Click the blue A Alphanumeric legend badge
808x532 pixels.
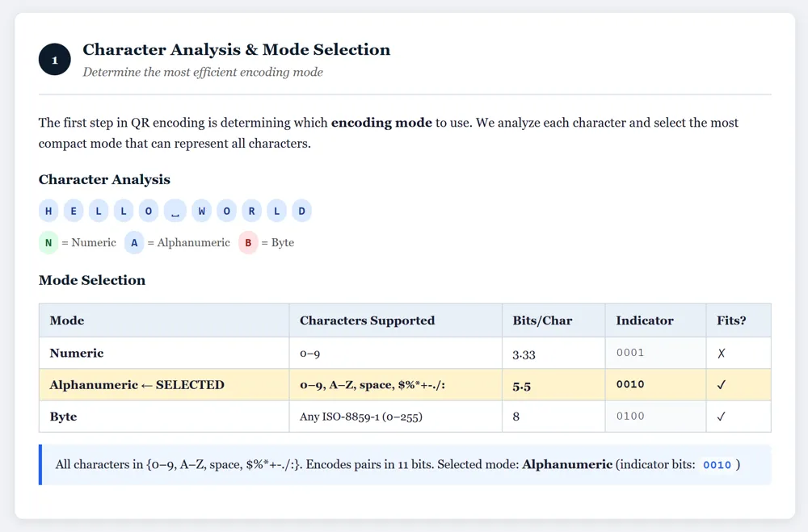(134, 242)
